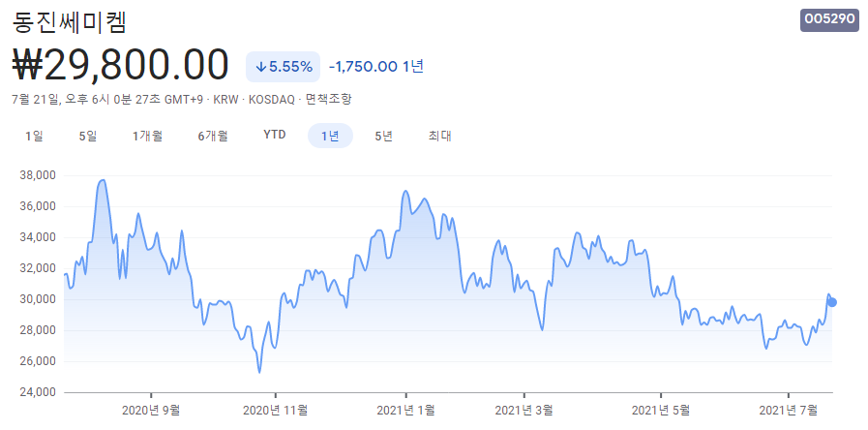
Task: Click the 2020년 11월 axis label
Action: 275,410
